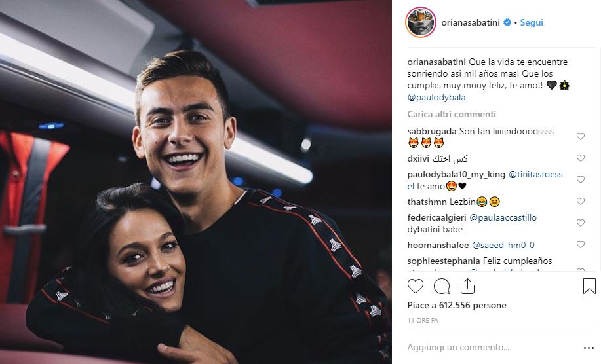This screenshot has height=364, width=601.
Task: Load more comments via Carica altri commenti
Action: 451,114
